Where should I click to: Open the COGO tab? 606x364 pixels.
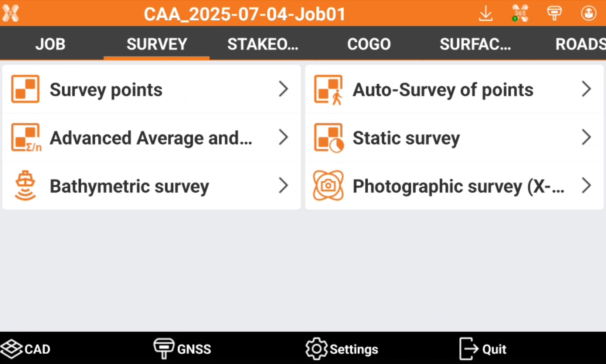[369, 44]
